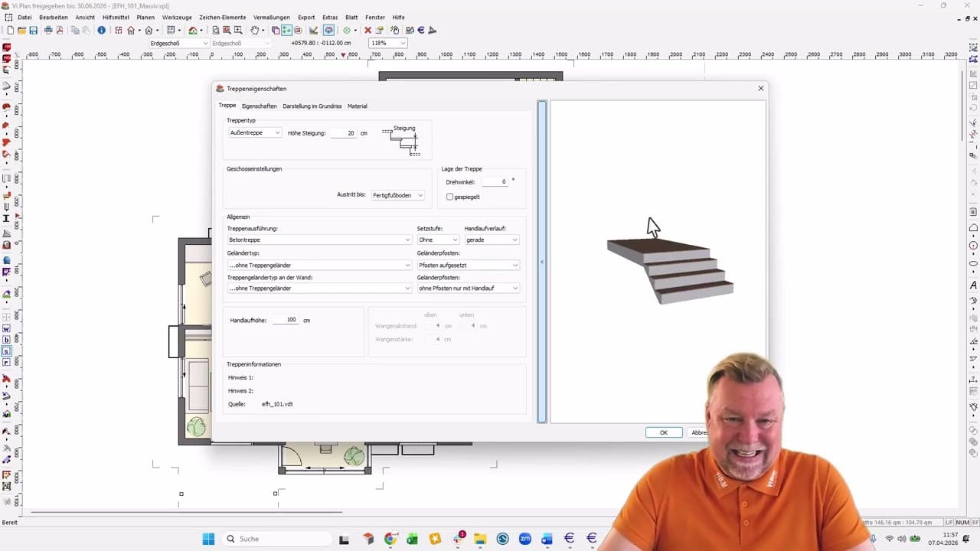Click the open folder icon in toolbar
The image size is (980, 551).
(x=22, y=31)
